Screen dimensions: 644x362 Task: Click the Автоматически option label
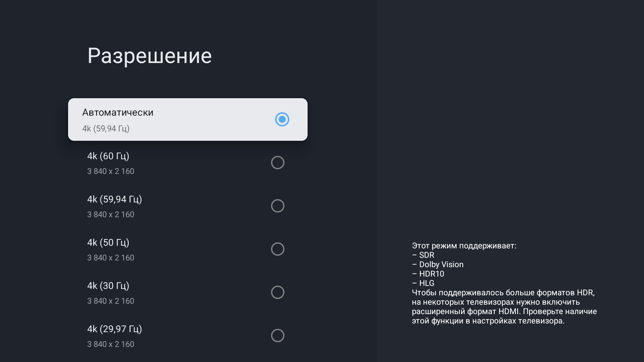(118, 112)
